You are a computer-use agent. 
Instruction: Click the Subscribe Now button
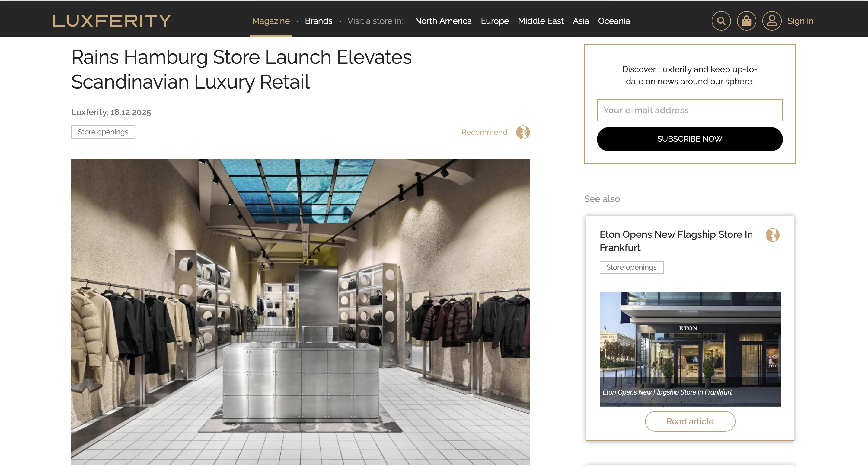tap(689, 139)
